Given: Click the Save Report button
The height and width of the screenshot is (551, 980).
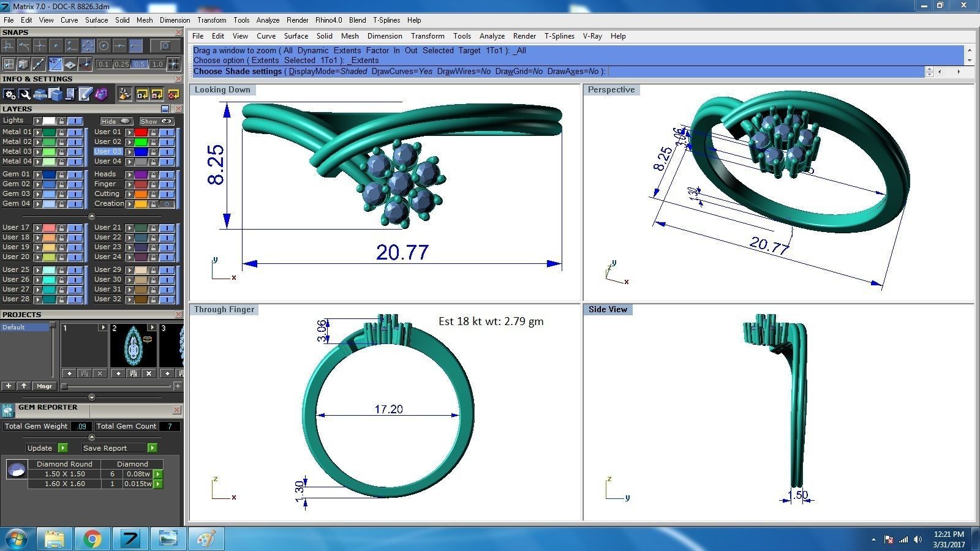Looking at the screenshot, I should point(105,448).
